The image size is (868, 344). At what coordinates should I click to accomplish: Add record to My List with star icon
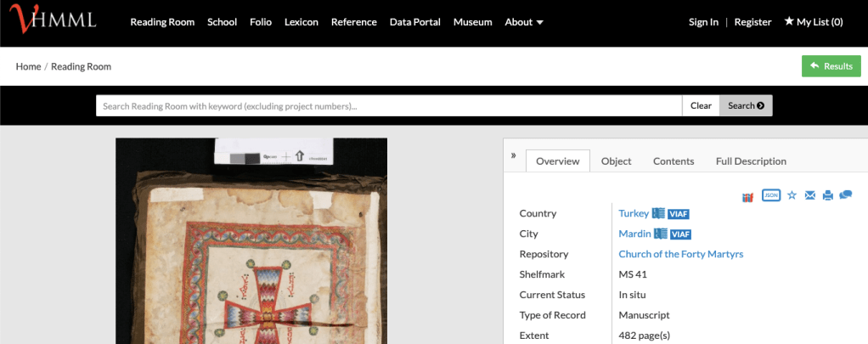click(792, 195)
